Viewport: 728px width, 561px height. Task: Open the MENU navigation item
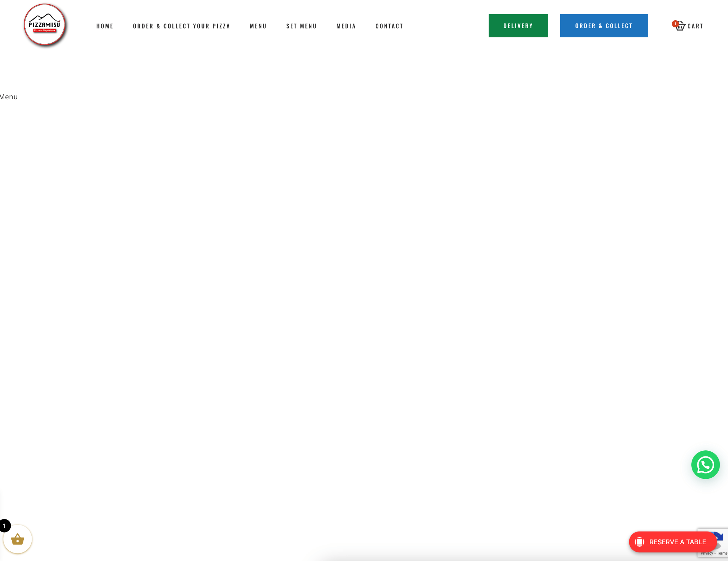tap(258, 25)
